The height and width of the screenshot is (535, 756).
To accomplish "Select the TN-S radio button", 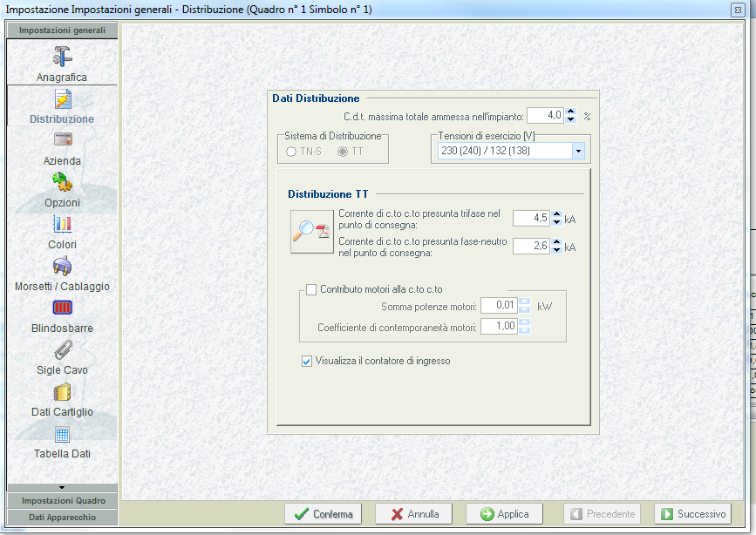I will point(291,152).
